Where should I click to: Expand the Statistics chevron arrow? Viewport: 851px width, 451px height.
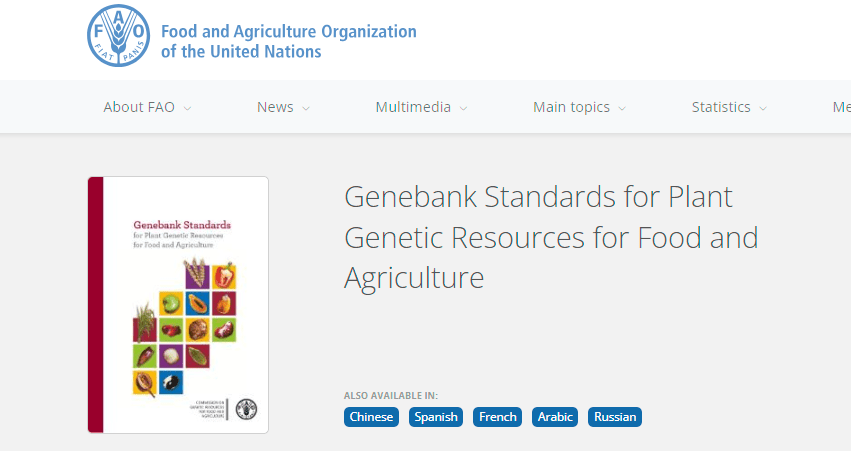click(763, 108)
